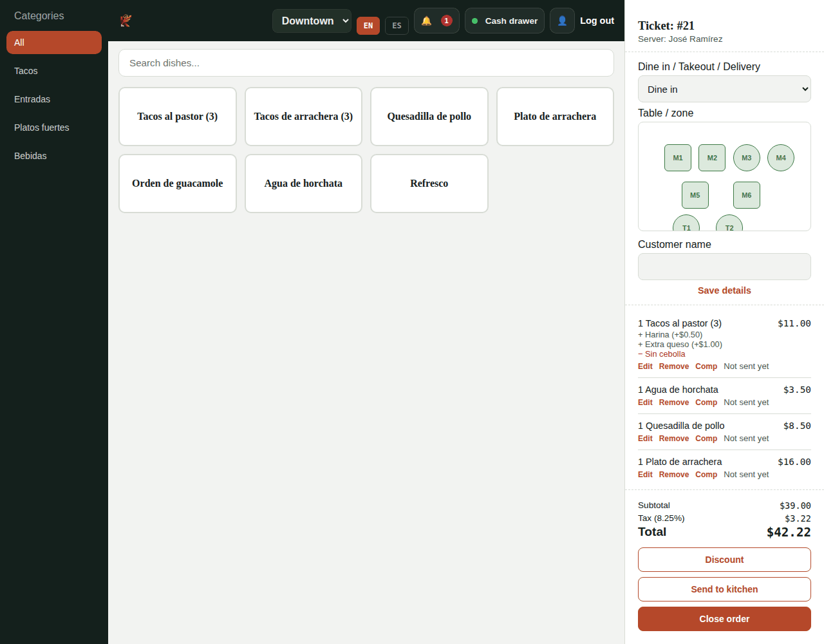Open the notifications bell

click(x=436, y=21)
